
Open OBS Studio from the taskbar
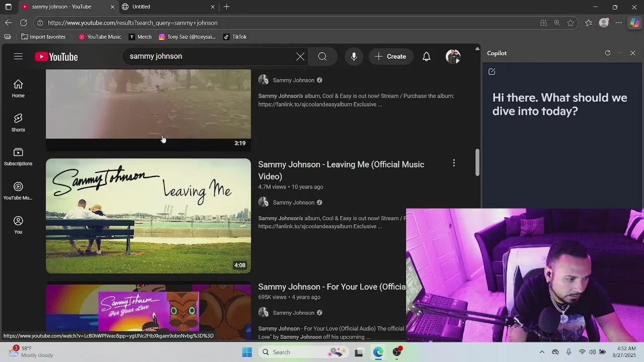pyautogui.click(x=397, y=352)
